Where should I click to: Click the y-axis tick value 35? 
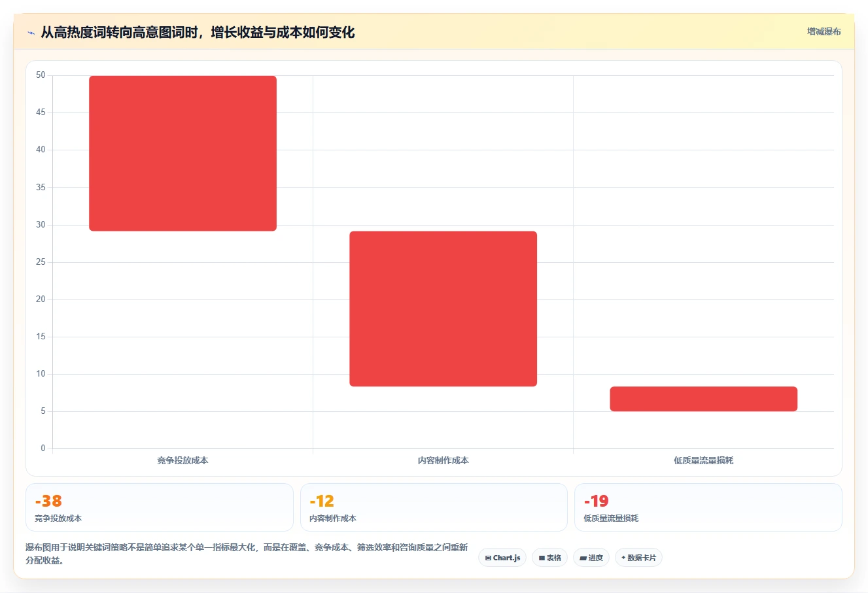pos(41,187)
